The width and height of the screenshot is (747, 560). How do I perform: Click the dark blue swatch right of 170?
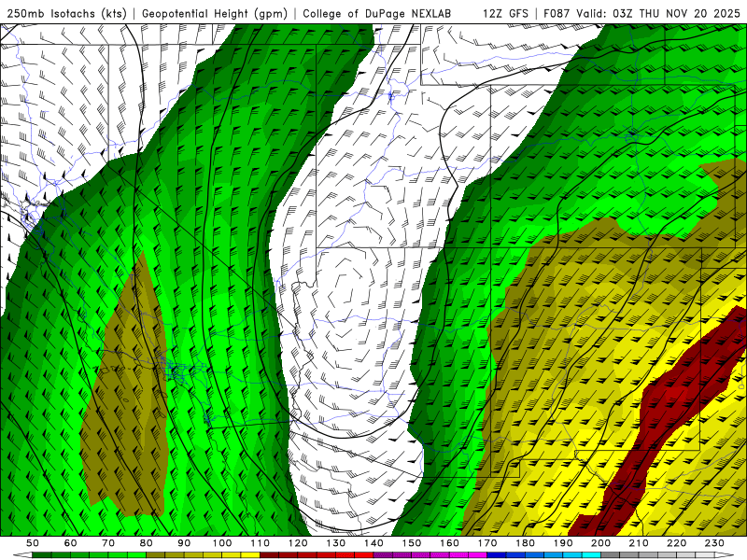click(x=497, y=555)
